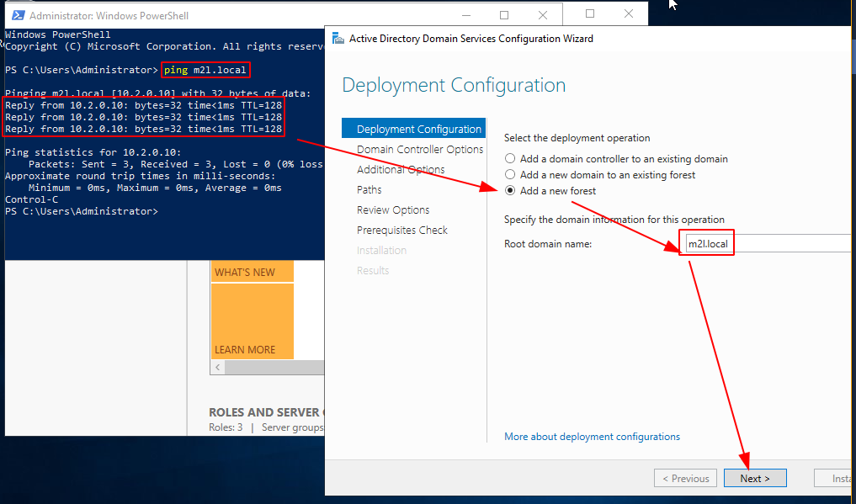Viewport: 856px width, 504px height.
Task: Click the LEARN MORE tile in Server Manager
Action: point(253,321)
